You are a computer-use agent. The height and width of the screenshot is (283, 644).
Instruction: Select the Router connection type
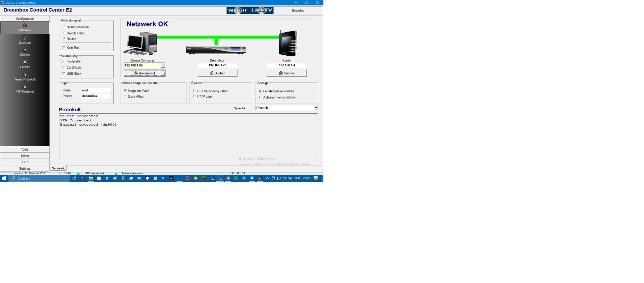(x=64, y=39)
